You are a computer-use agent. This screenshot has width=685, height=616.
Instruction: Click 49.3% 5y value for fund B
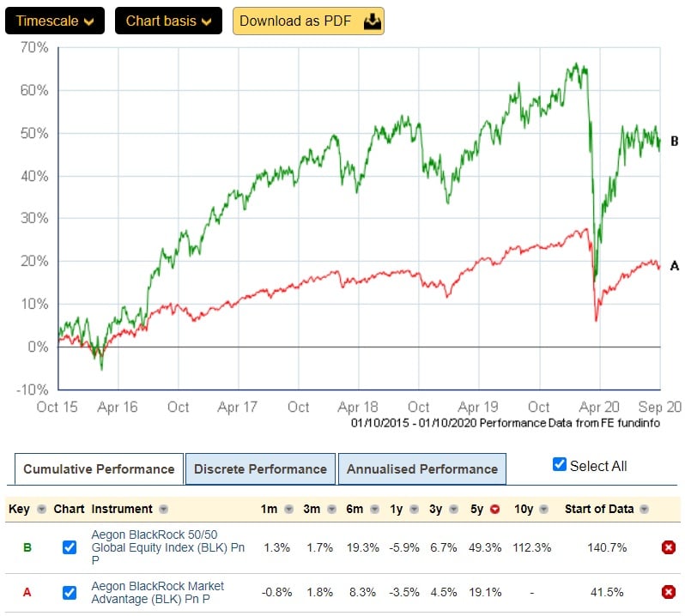click(x=485, y=547)
